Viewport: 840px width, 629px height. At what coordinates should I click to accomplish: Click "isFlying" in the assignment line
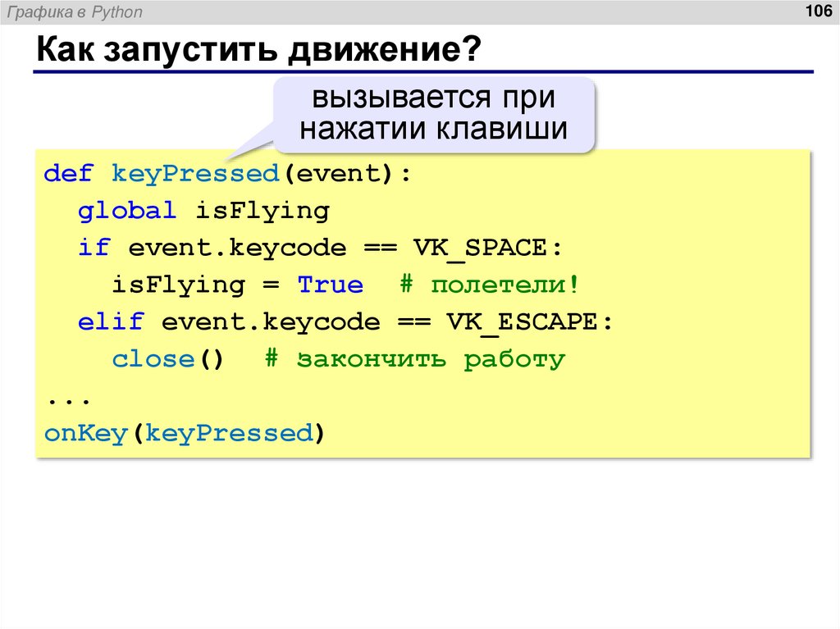pyautogui.click(x=178, y=285)
